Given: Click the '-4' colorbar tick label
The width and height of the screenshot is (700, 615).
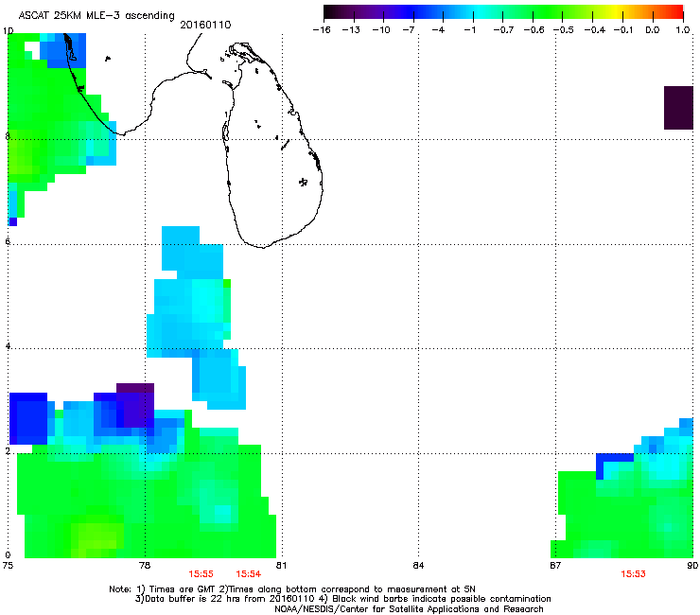Looking at the screenshot, I should pyautogui.click(x=438, y=30).
